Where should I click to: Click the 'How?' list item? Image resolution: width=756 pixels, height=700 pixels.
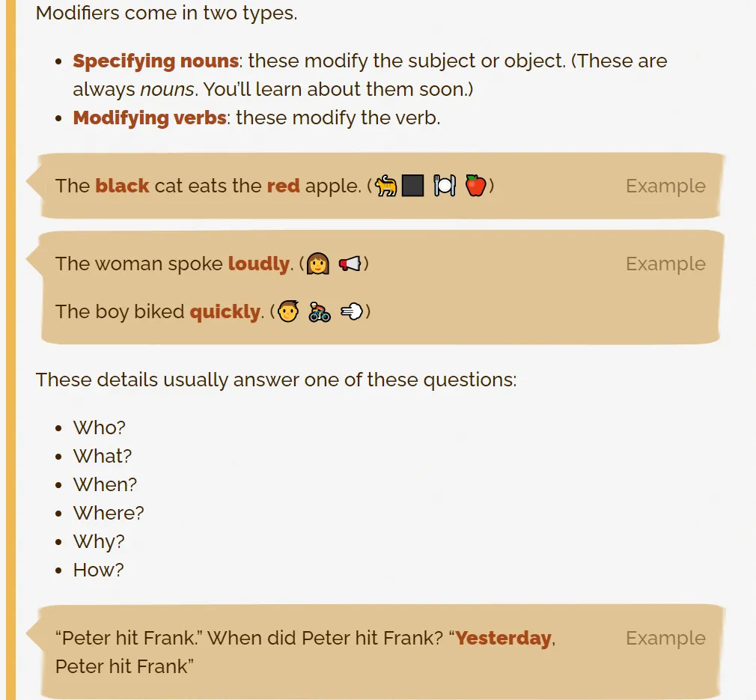click(98, 570)
